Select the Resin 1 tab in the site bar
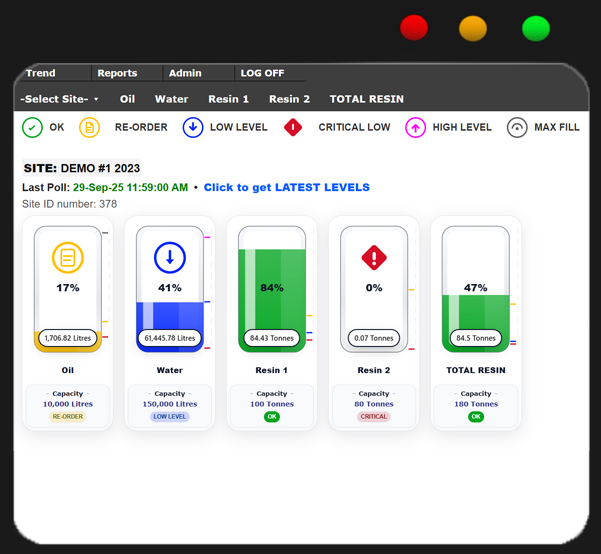The width and height of the screenshot is (601, 554). [x=229, y=99]
